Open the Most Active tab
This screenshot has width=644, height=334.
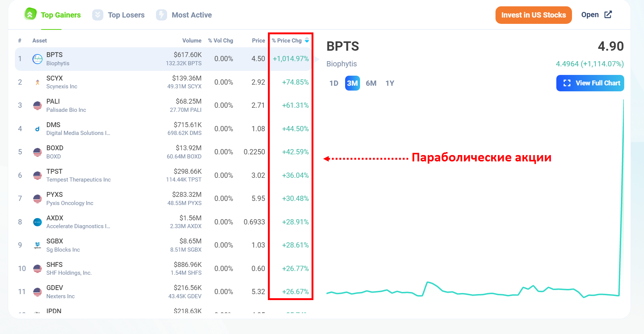pyautogui.click(x=191, y=15)
